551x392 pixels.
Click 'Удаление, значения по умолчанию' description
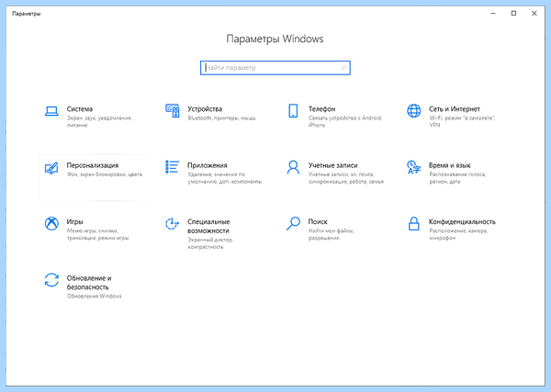(225, 178)
